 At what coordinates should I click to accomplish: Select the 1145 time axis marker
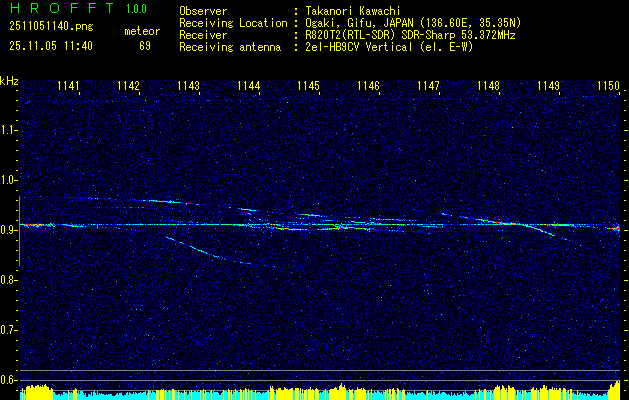click(308, 86)
